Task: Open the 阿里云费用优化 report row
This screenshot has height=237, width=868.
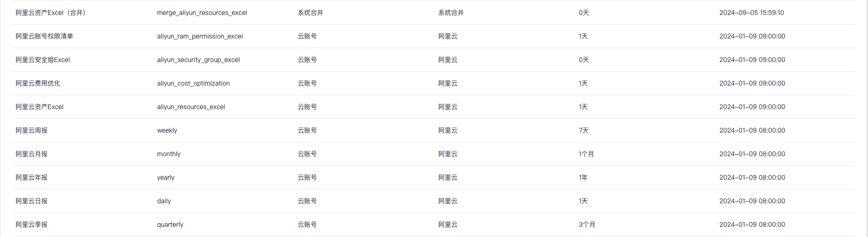Action: pyautogui.click(x=38, y=83)
